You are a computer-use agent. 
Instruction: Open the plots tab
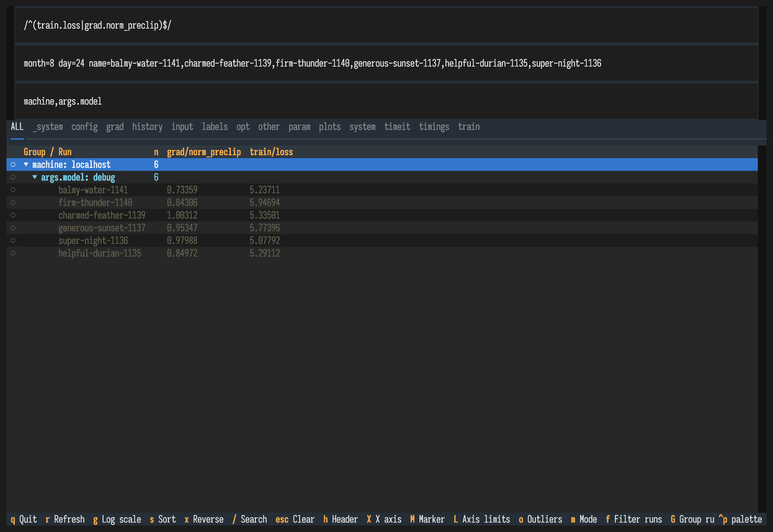coord(330,127)
